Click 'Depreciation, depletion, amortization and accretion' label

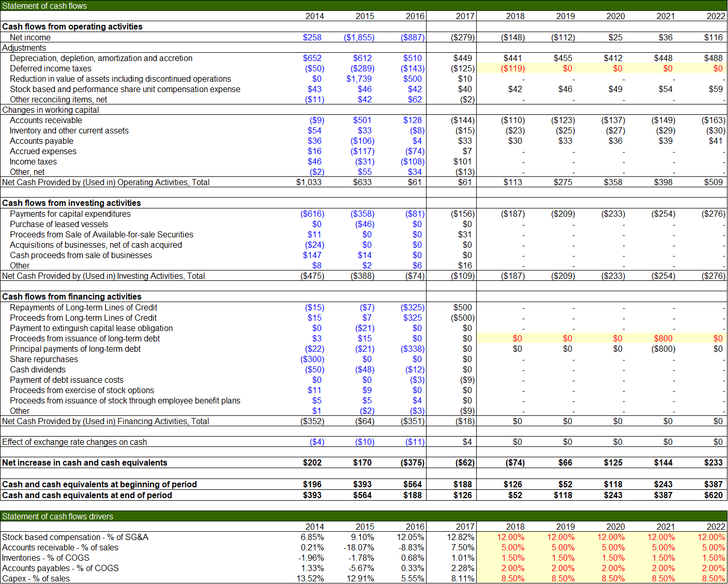tap(101, 58)
